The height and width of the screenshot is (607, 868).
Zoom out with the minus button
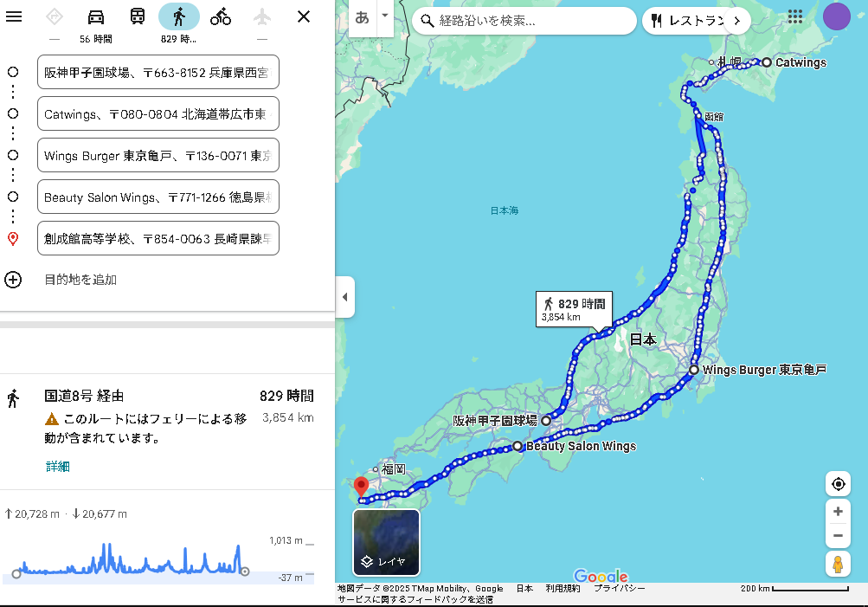838,535
